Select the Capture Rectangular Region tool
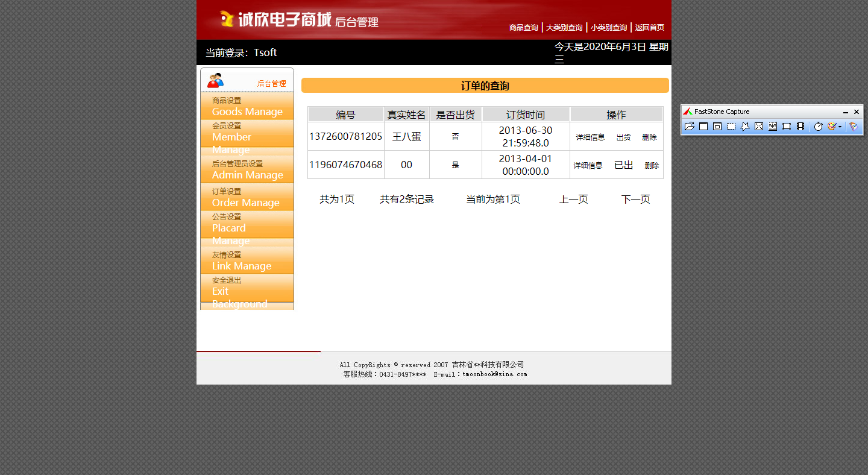The width and height of the screenshot is (868, 475). point(731,127)
